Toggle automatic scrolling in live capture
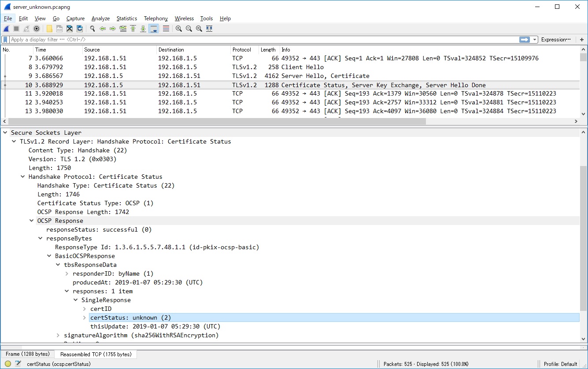The height and width of the screenshot is (369, 588). coord(153,28)
